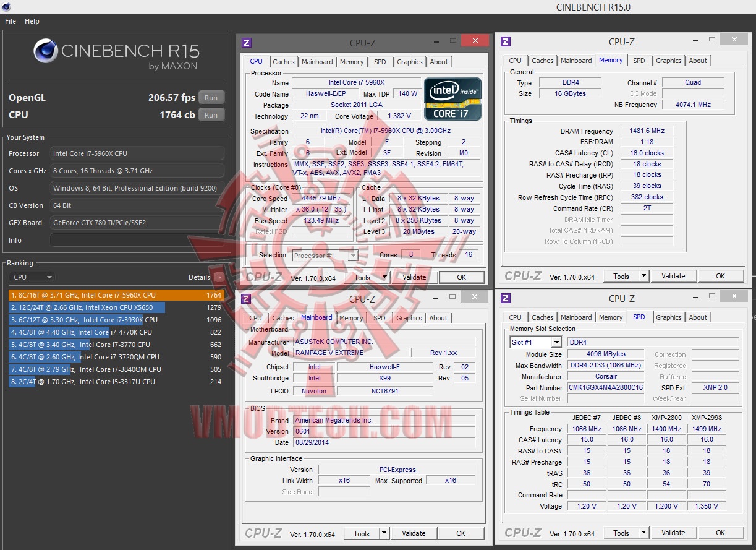Click the Details arrow button in Ranking

click(219, 277)
